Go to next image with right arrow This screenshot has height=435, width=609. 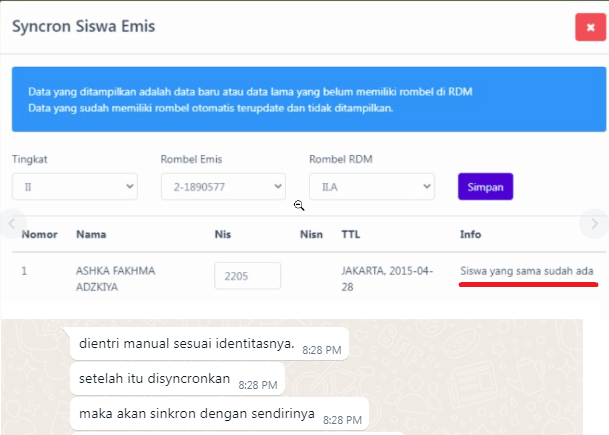[594, 224]
